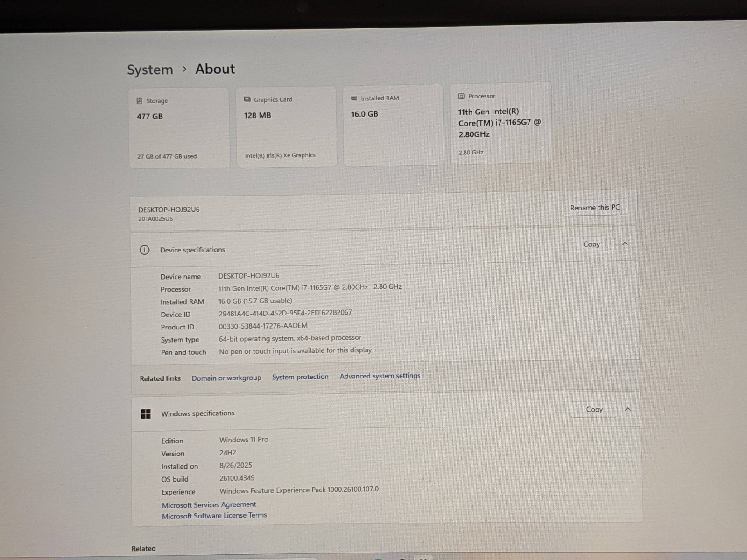Select the Installed on date 8/26/2025
Viewport: 747px width, 560px height.
[x=236, y=465]
